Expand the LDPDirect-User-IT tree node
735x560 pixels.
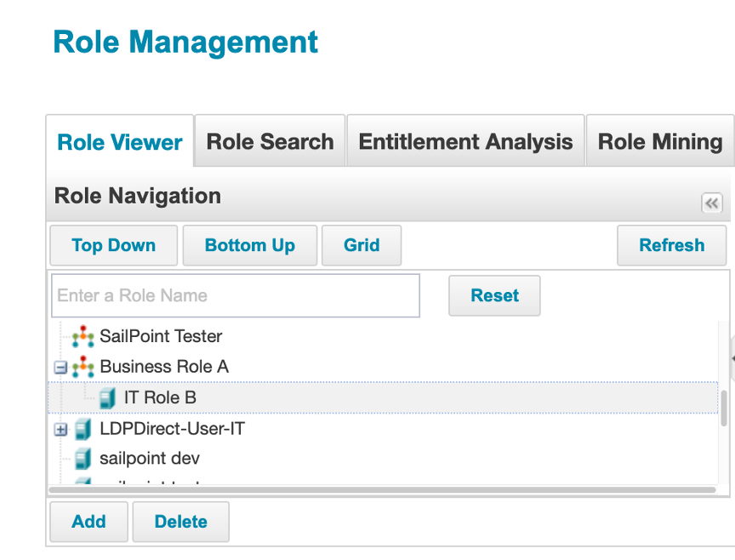click(x=60, y=429)
